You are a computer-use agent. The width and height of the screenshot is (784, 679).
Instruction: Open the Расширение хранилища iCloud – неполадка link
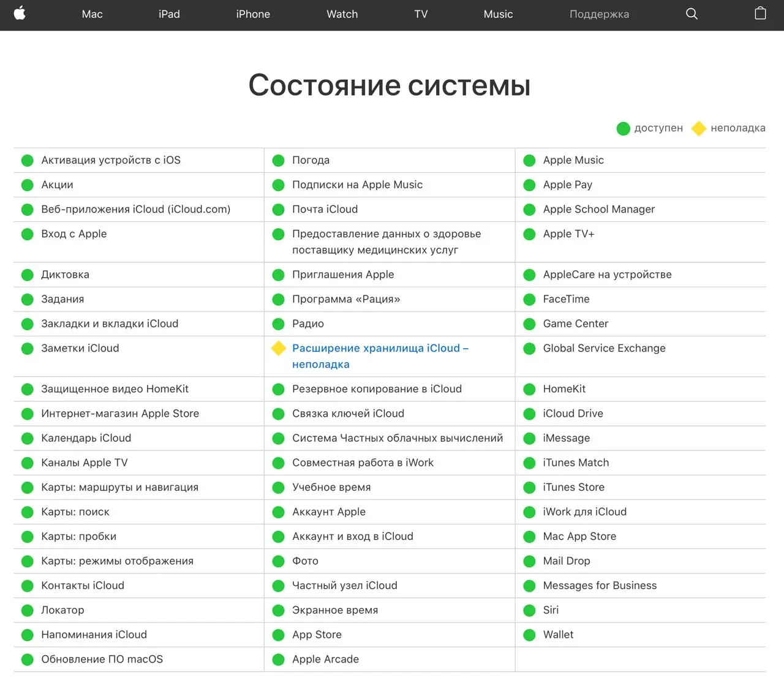point(380,356)
